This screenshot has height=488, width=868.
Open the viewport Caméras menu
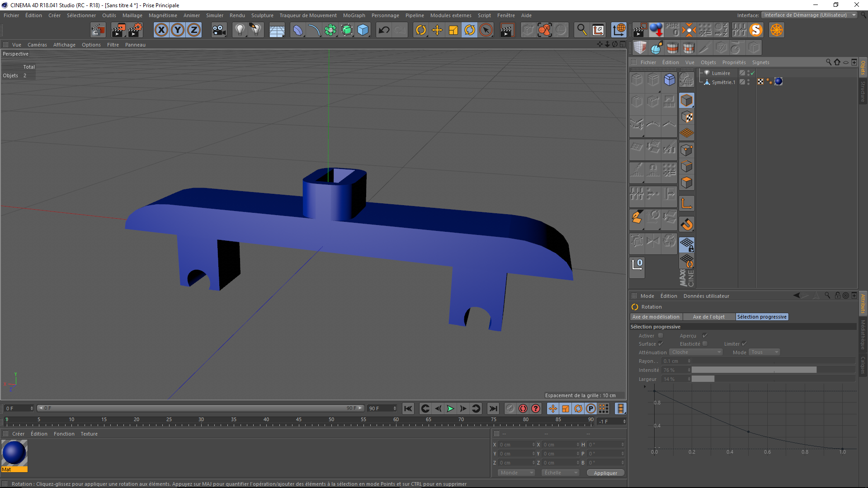click(37, 45)
